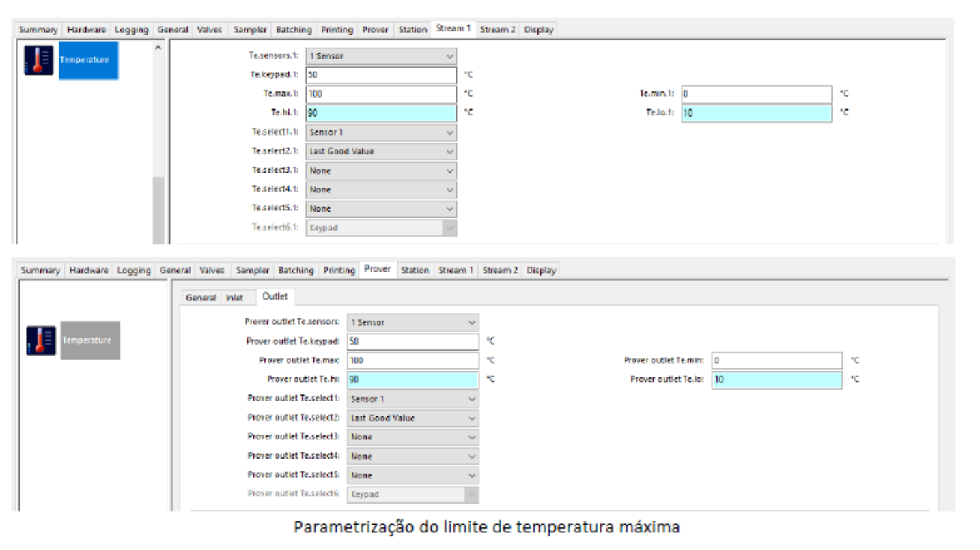The height and width of the screenshot is (550, 980).
Task: Open the Te.select3.1 dropdown
Action: [x=381, y=171]
